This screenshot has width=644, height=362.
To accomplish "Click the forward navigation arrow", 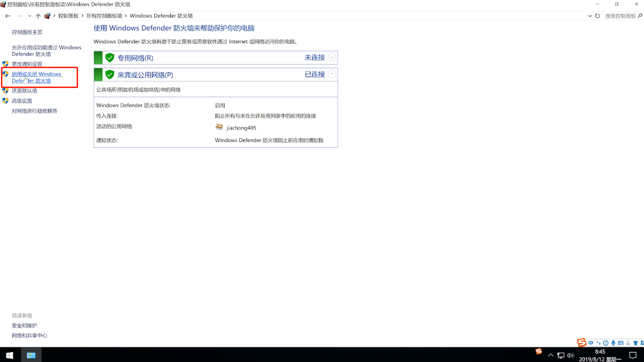I will 19,16.
